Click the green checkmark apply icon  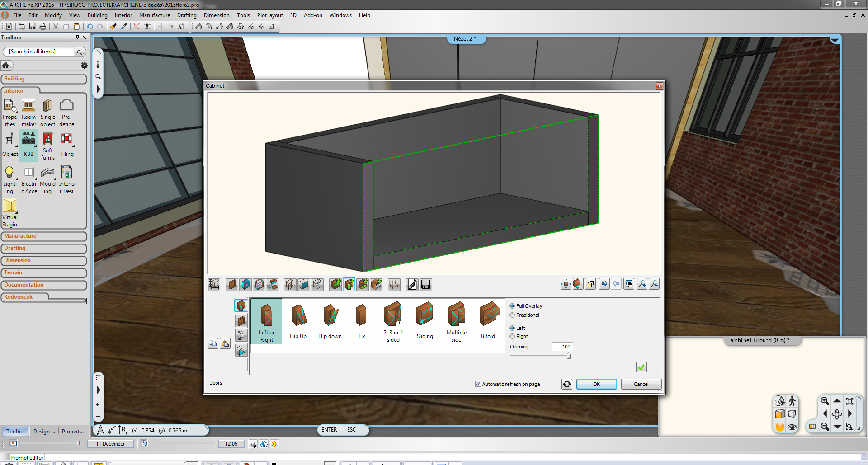(641, 367)
